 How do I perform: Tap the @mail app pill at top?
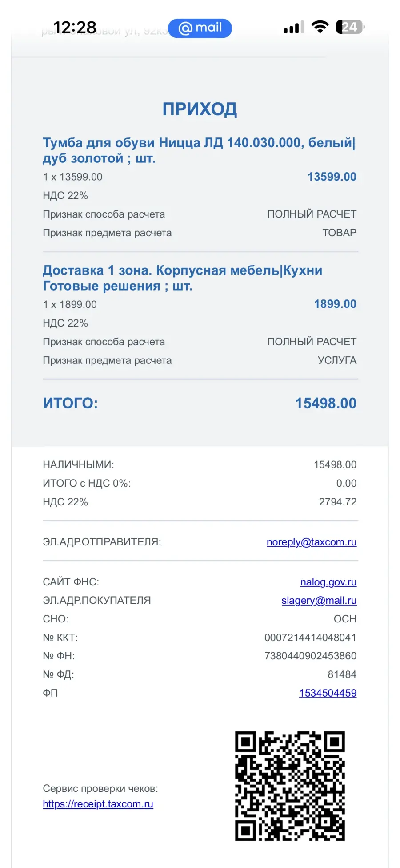[x=200, y=28]
